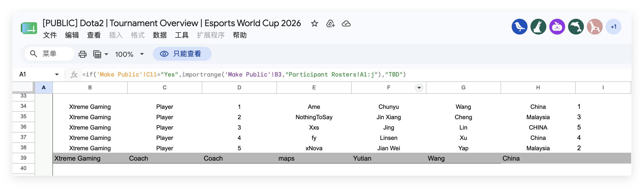644x188 pixels.
Task: Select column E header
Action: click(314, 88)
